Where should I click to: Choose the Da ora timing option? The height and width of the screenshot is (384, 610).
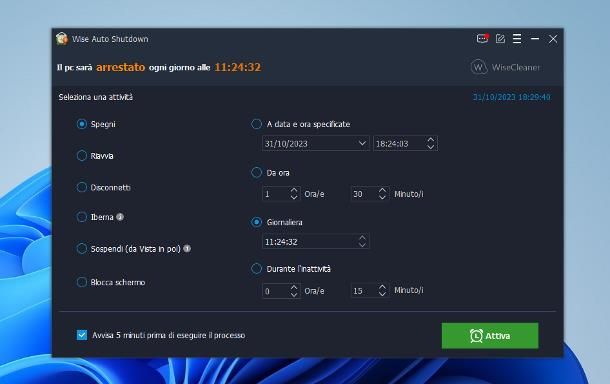click(256, 172)
